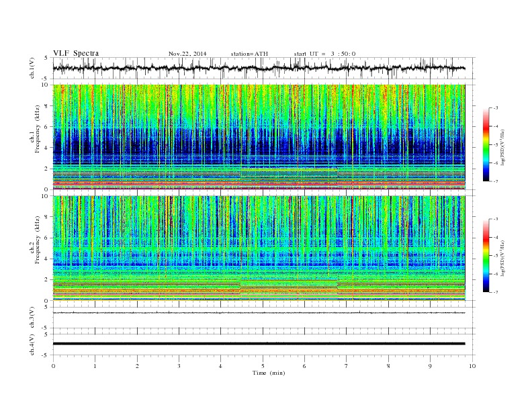The image size is (532, 411).
Task: Click the 'VLF Spectra' title text
Action: point(76,53)
